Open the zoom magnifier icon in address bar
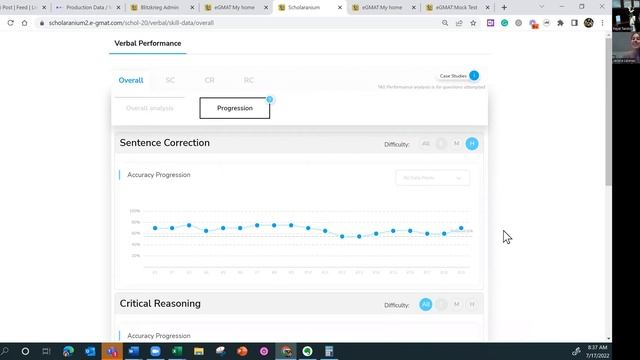 pyautogui.click(x=445, y=23)
